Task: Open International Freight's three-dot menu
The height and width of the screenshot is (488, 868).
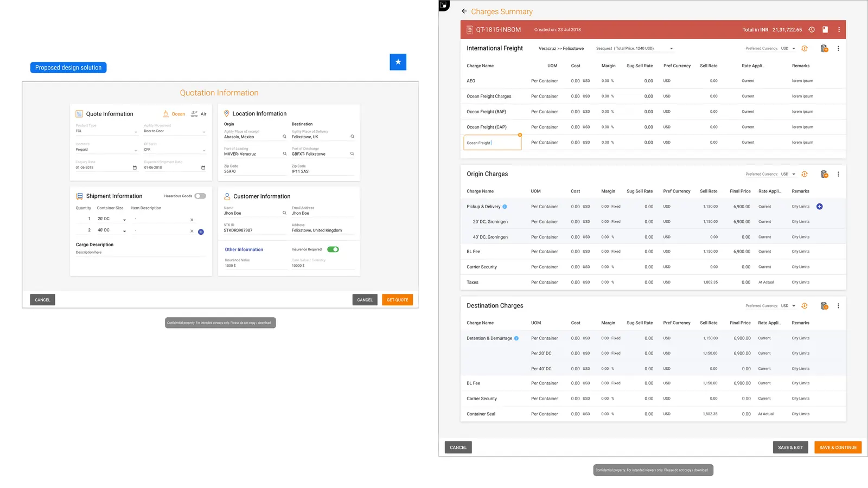Action: (838, 49)
